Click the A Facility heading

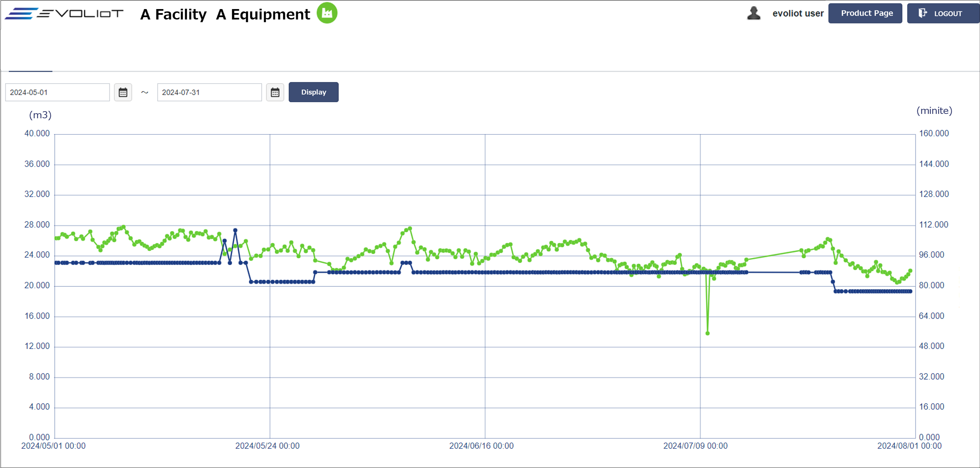pos(173,14)
